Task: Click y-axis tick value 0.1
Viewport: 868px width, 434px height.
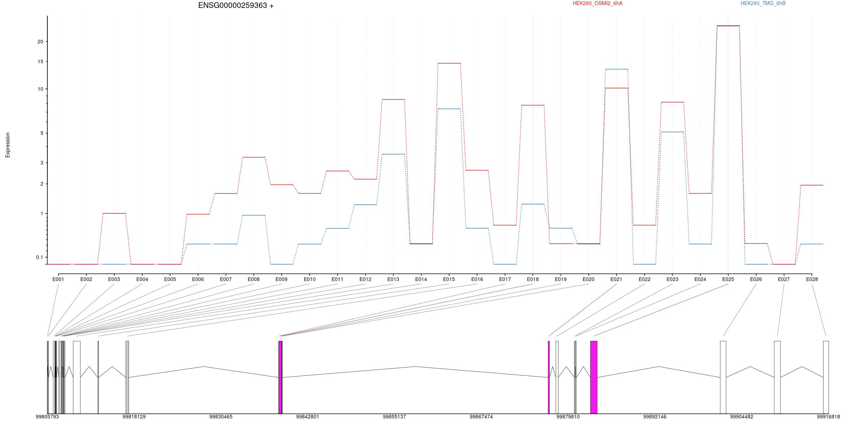Action: pos(40,257)
